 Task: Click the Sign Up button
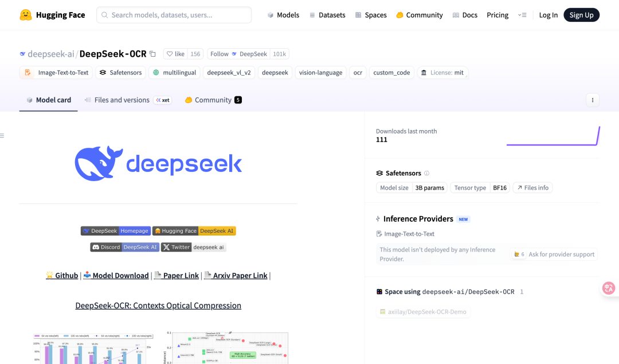point(581,15)
